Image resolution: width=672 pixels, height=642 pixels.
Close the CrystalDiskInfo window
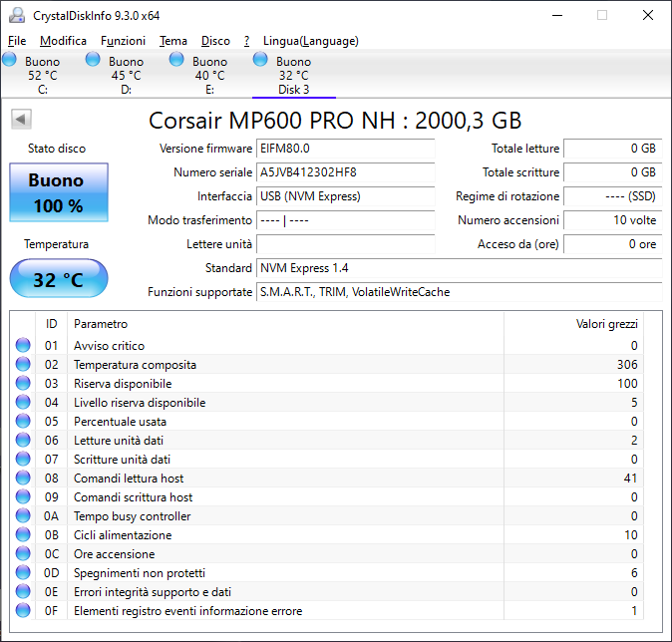tap(648, 15)
